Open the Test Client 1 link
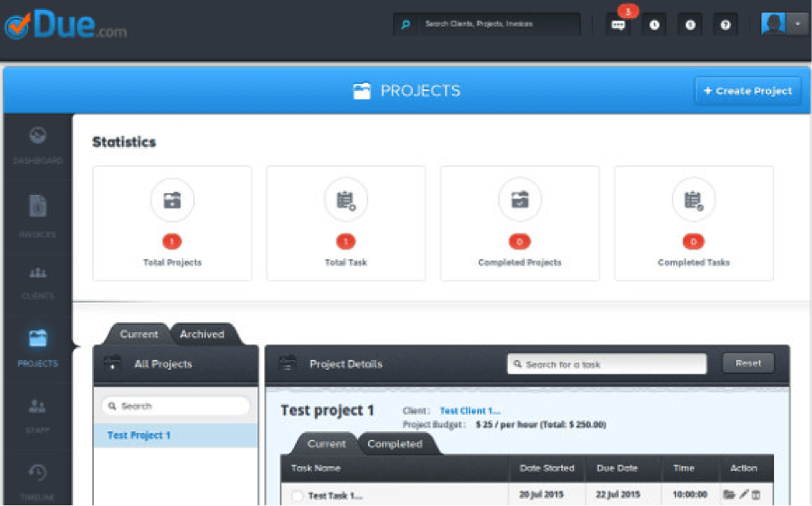This screenshot has width=812, height=506. coord(469,411)
